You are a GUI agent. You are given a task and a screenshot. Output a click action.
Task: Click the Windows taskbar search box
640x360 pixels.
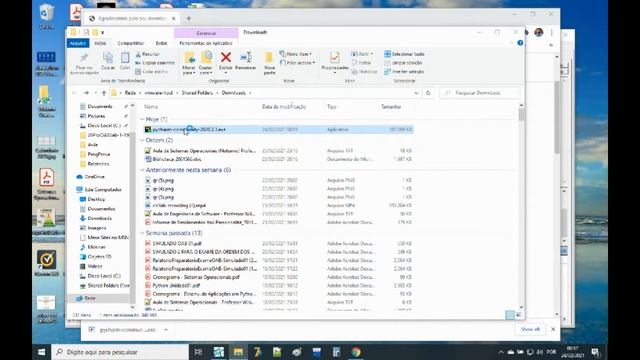point(120,352)
